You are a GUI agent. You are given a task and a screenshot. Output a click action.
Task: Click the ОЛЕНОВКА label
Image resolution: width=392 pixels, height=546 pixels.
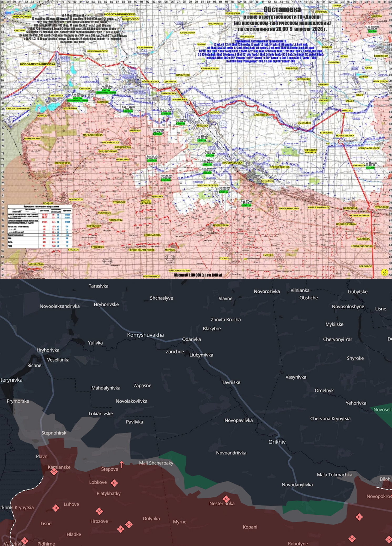coord(130,19)
